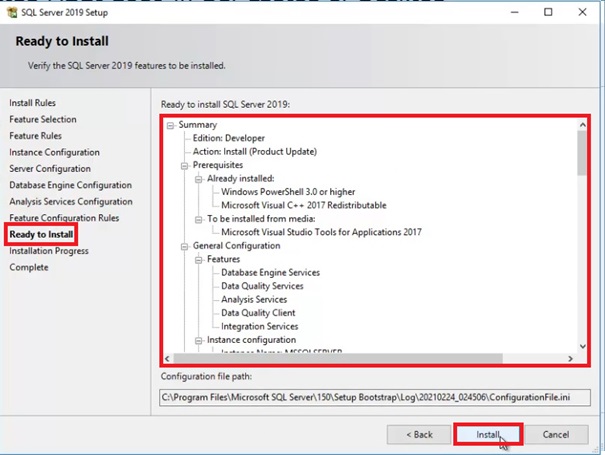
Task: Click the scroll right arrow in summary
Action: 570,359
